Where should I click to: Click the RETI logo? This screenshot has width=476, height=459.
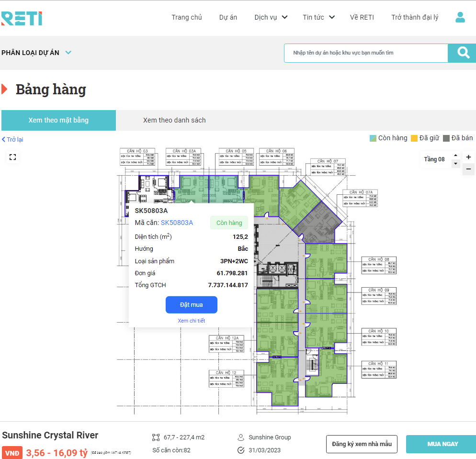click(x=22, y=18)
